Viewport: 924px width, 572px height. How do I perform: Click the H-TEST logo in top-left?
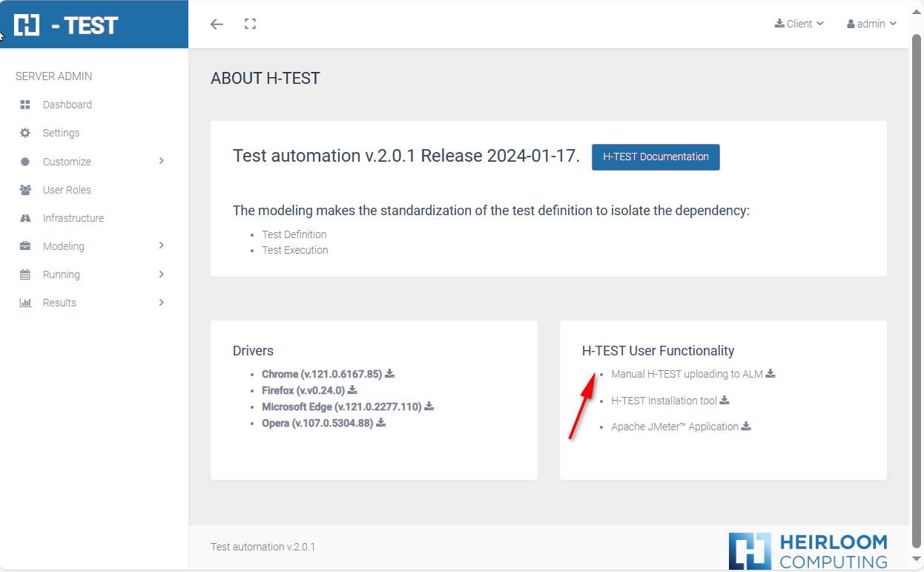[x=67, y=24]
